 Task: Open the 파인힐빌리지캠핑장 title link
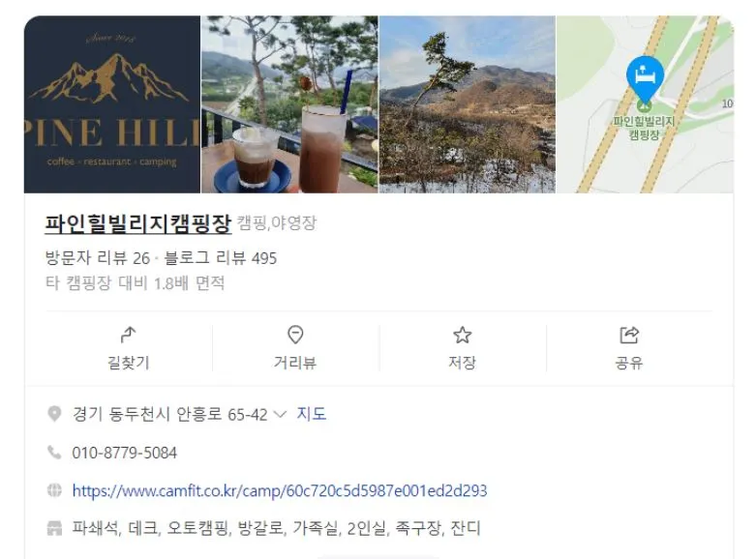(x=137, y=223)
